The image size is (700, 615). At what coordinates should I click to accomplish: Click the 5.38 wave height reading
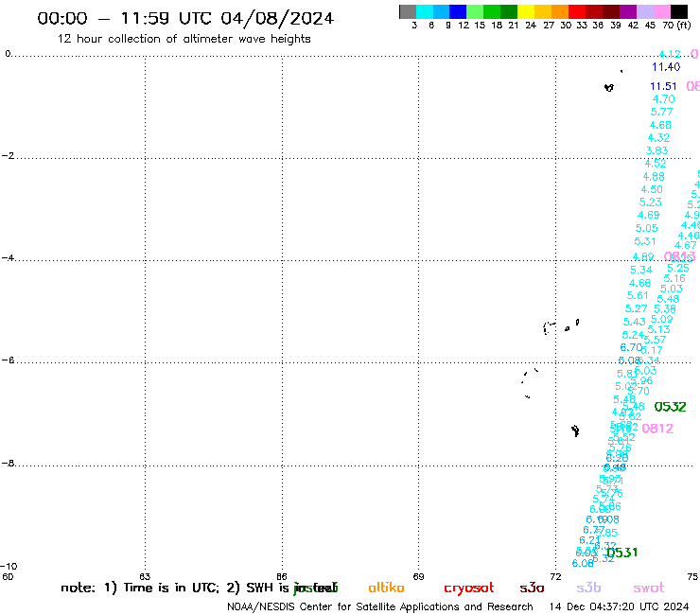665,309
